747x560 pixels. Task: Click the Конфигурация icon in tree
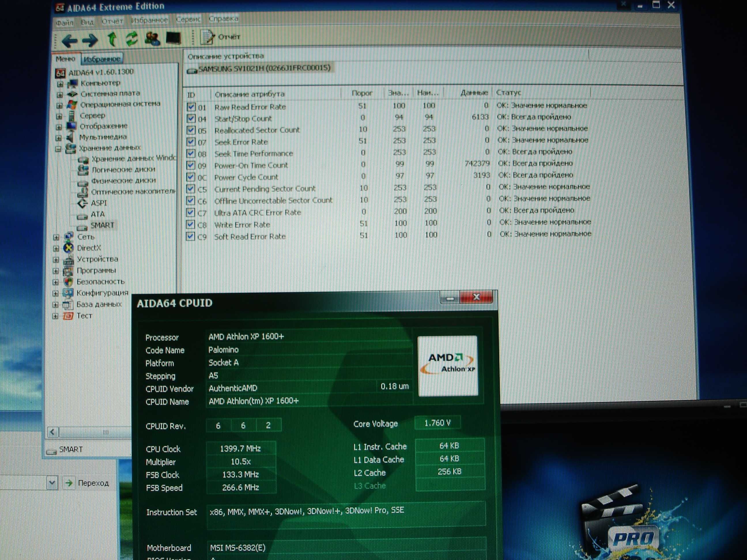(68, 293)
